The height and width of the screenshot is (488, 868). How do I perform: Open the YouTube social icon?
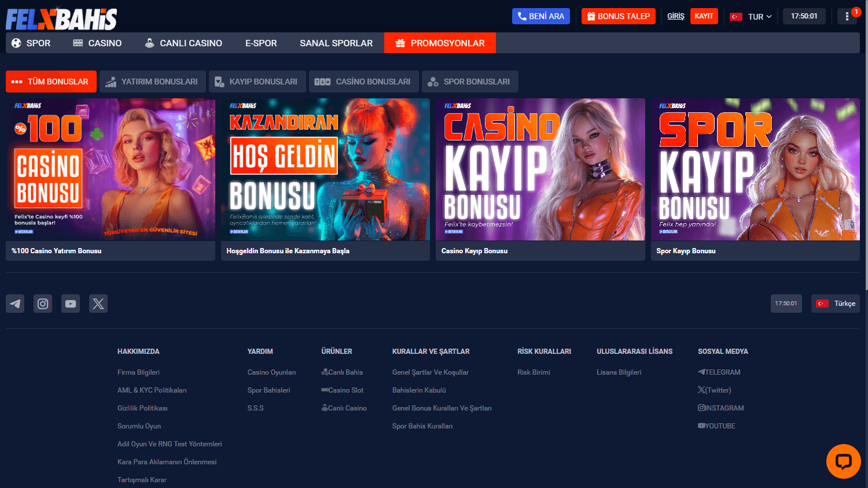click(71, 304)
